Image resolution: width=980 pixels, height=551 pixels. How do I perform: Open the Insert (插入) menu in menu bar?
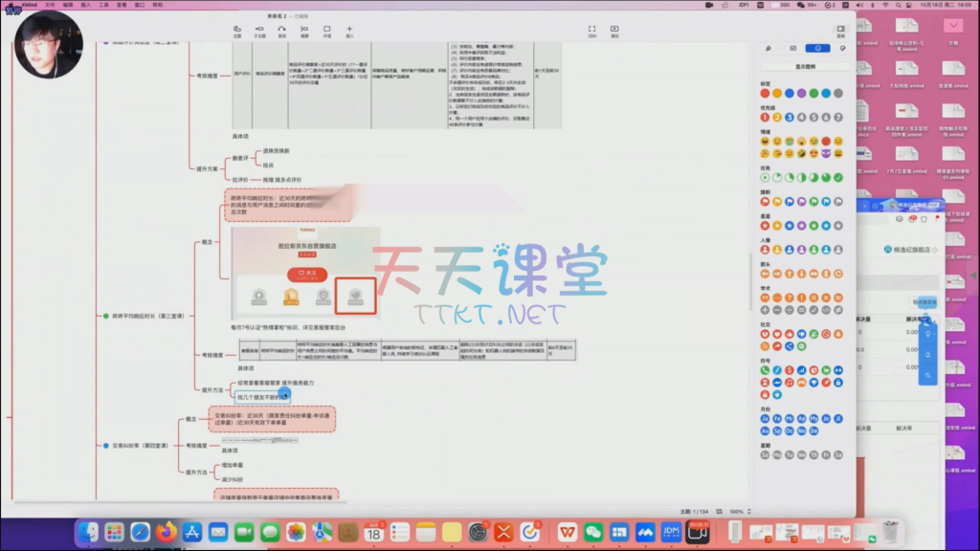(87, 5)
